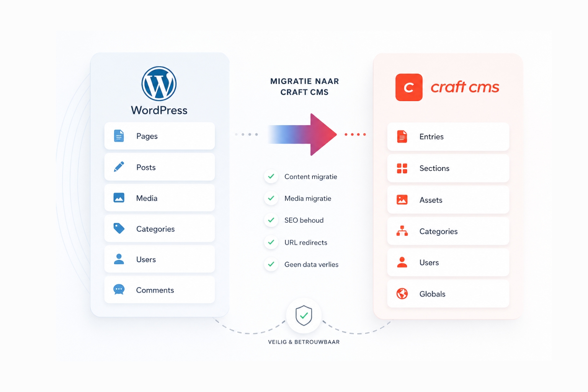Click the Entries document icon

(x=402, y=137)
